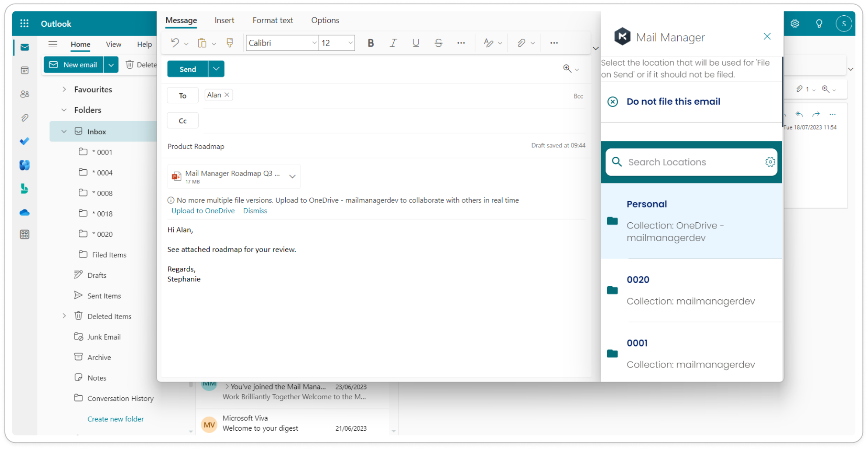The width and height of the screenshot is (868, 449).
Task: Open the Files attachment icon in sidebar
Action: (24, 118)
